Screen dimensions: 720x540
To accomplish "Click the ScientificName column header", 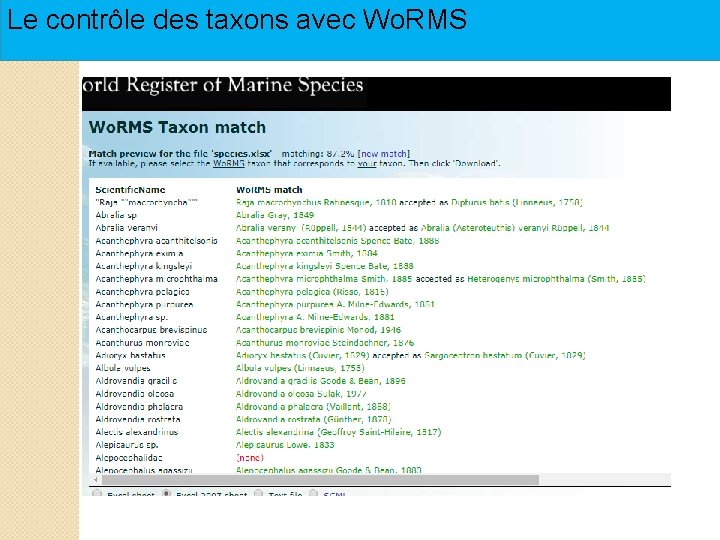I will [x=130, y=190].
